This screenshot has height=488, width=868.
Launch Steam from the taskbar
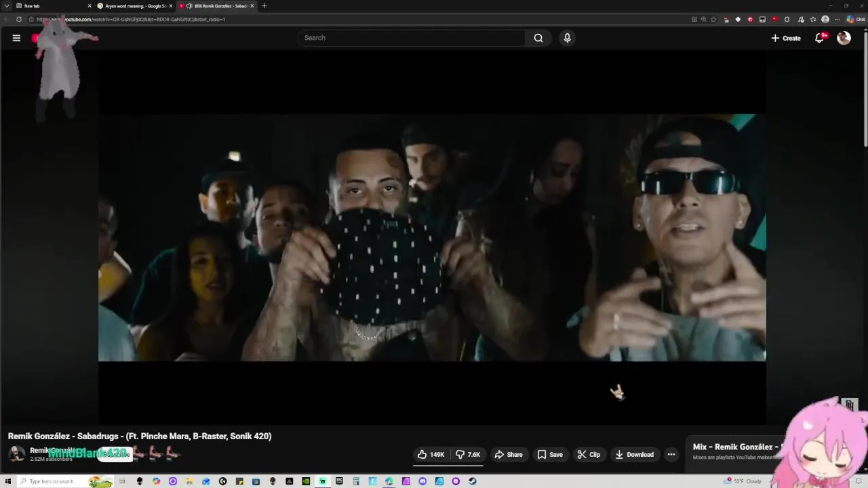472,481
